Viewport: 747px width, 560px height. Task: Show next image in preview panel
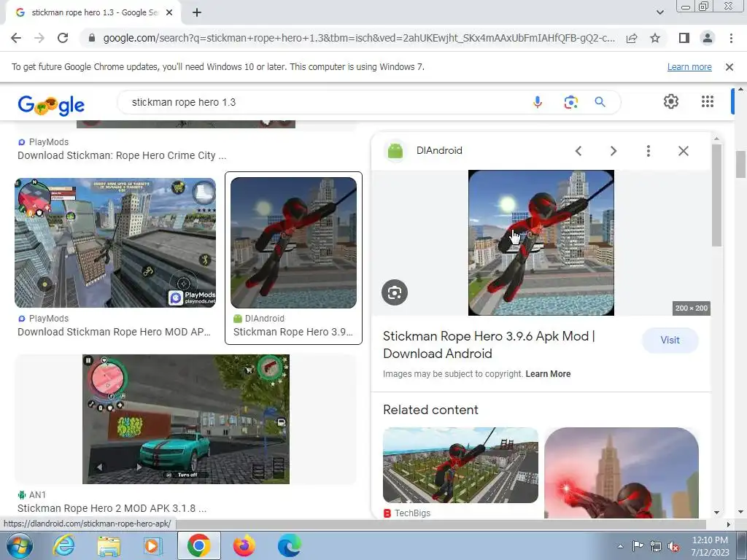[x=613, y=151]
